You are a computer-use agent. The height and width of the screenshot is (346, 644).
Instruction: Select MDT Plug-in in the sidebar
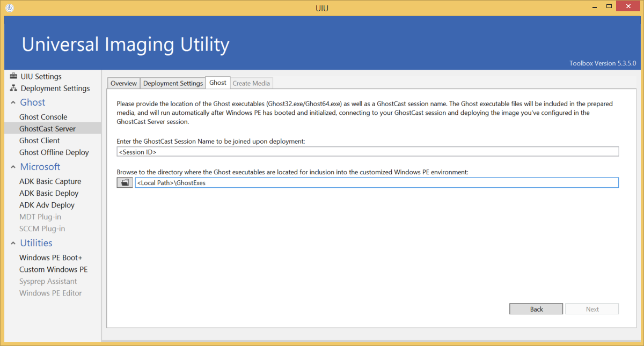[x=40, y=217]
